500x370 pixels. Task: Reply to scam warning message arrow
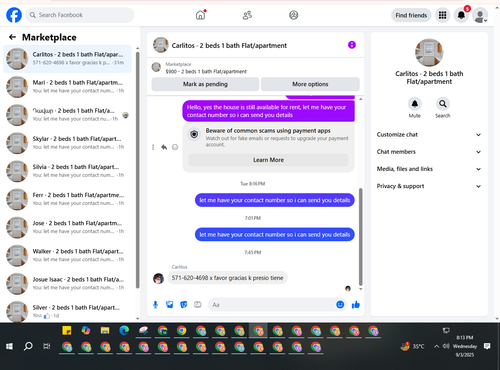coord(164,147)
